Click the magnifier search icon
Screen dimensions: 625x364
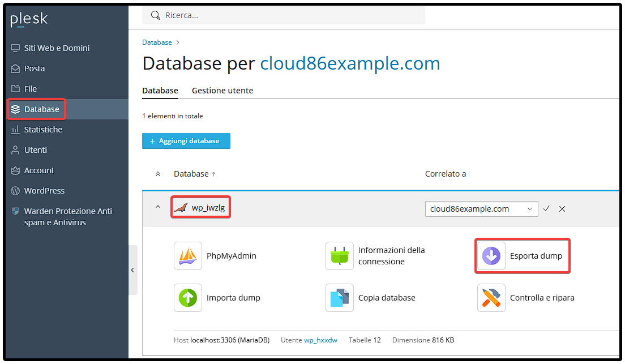pyautogui.click(x=155, y=15)
